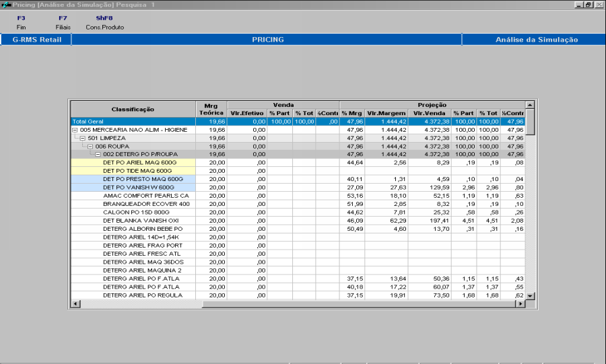Collapse the 501 LIMPEZA tree node

click(83, 138)
